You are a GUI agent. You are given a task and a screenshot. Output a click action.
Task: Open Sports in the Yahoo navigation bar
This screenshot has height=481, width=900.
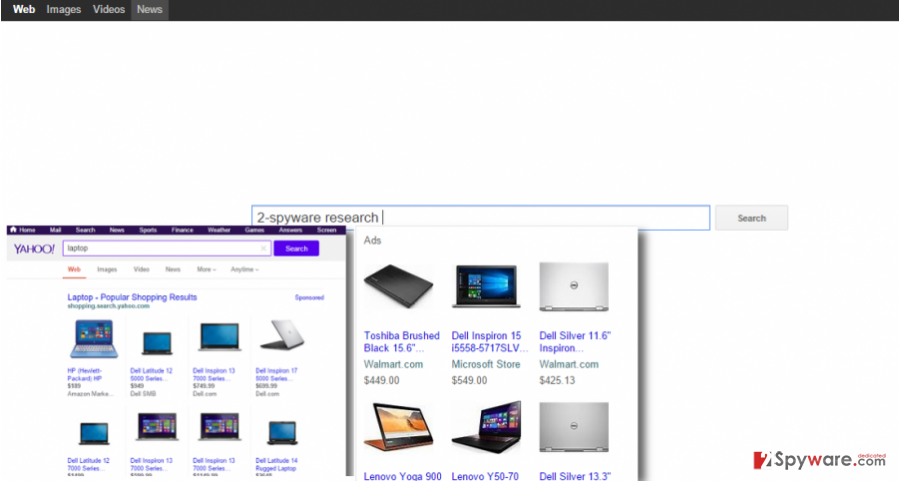click(148, 230)
